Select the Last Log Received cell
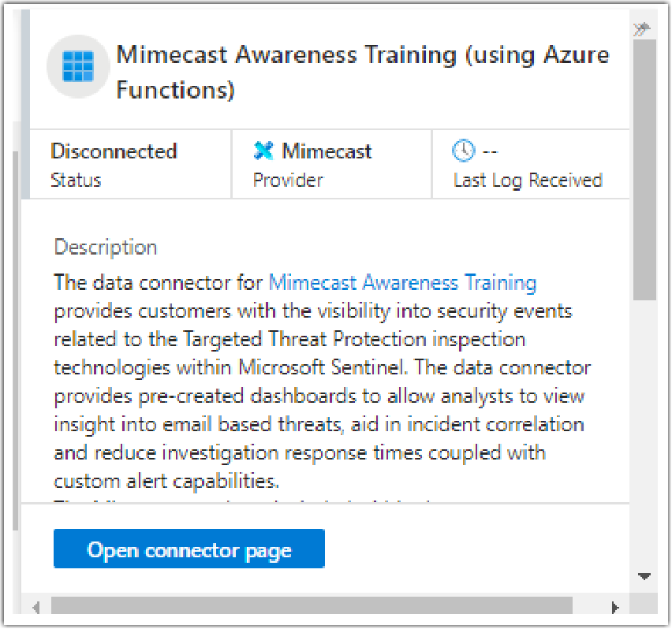 [528, 163]
